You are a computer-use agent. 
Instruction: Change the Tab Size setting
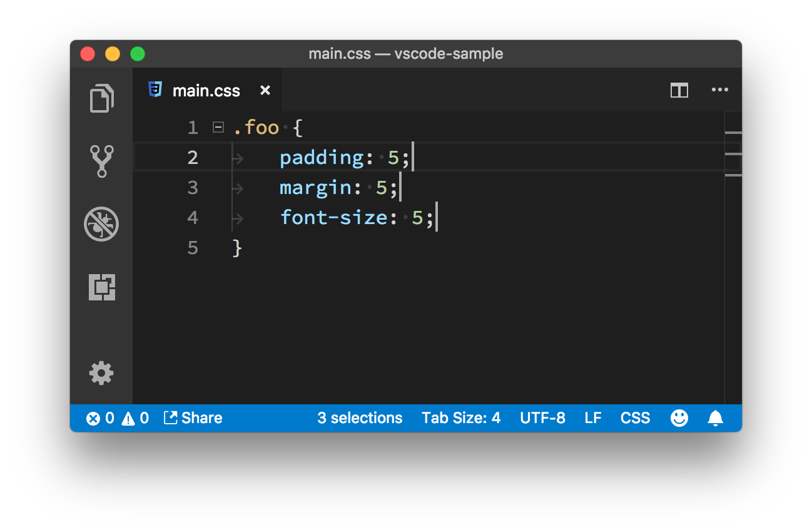(461, 417)
